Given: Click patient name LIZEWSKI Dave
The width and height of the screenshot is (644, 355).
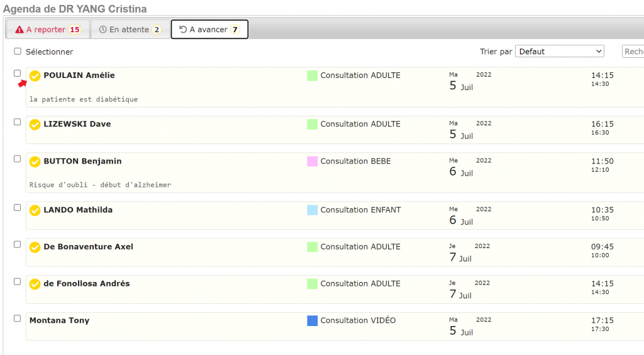Looking at the screenshot, I should (77, 124).
